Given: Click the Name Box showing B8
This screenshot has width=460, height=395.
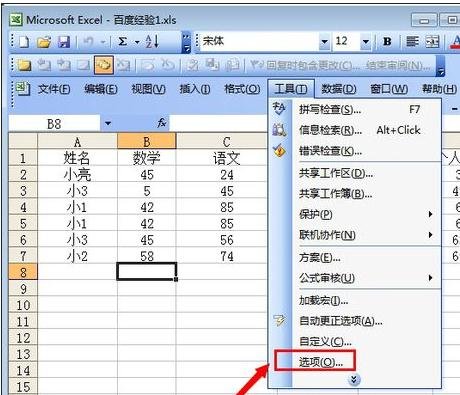Looking at the screenshot, I should [x=54, y=124].
